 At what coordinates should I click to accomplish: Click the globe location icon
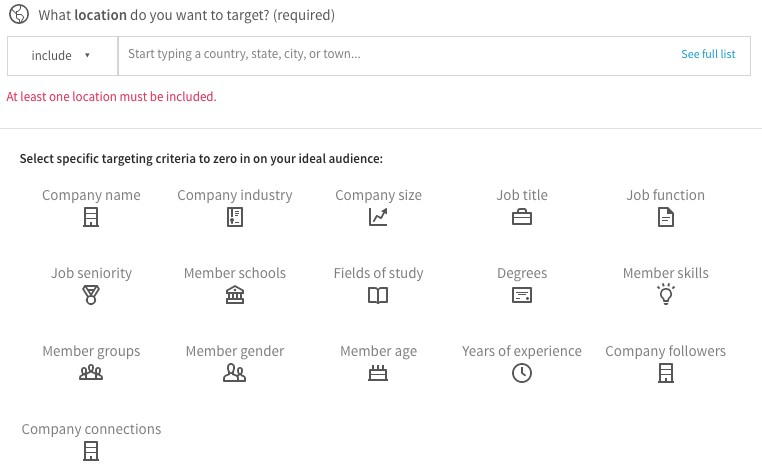(x=19, y=15)
